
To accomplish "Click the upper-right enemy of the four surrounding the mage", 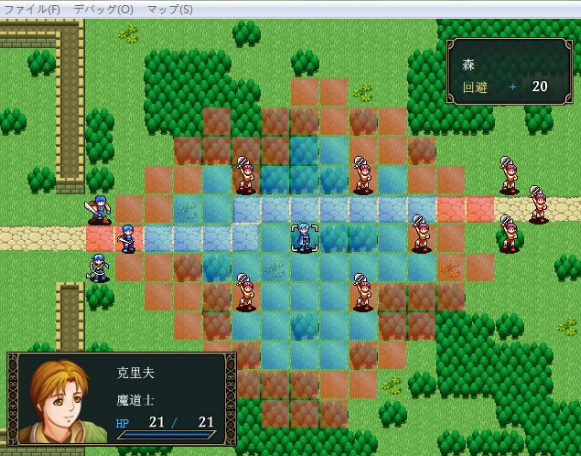I will [x=362, y=176].
